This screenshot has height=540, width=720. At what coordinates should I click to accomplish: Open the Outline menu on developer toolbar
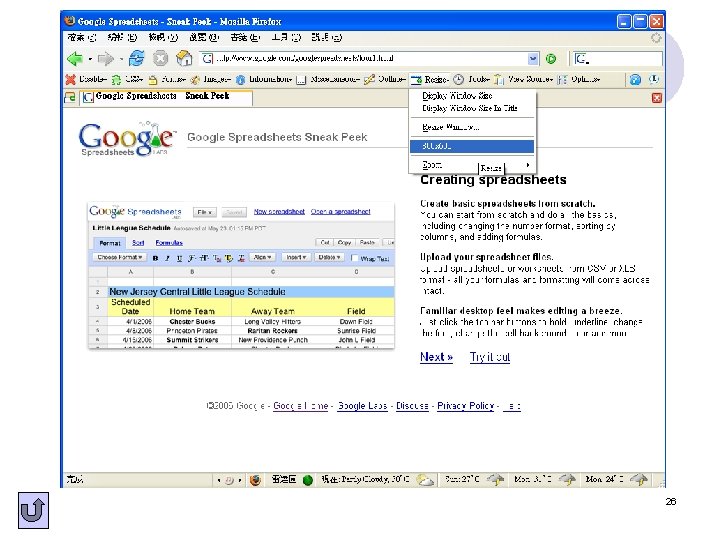click(x=385, y=79)
